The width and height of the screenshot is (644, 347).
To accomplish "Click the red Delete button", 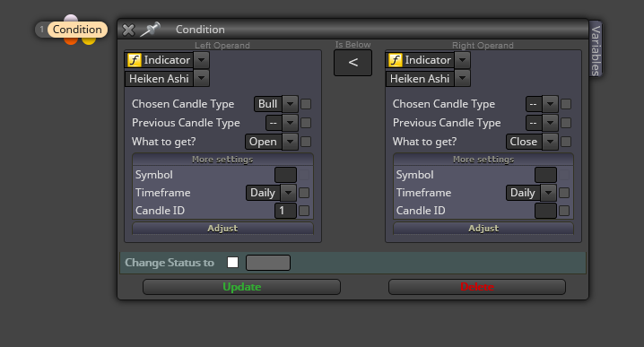I will pos(477,287).
